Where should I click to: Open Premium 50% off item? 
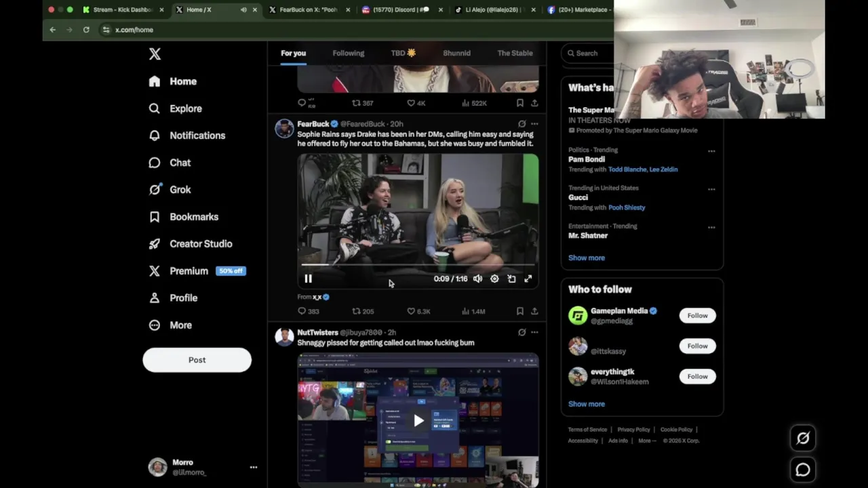click(197, 271)
